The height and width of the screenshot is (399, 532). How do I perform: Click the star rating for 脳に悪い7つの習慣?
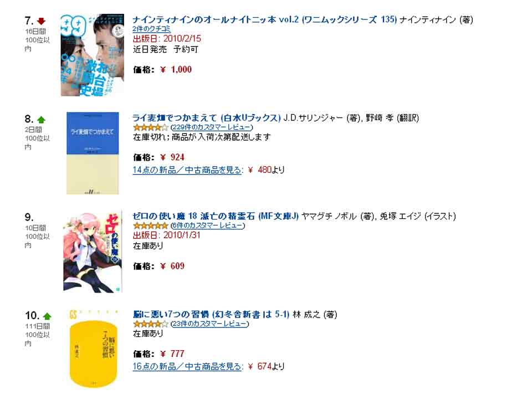pos(151,324)
